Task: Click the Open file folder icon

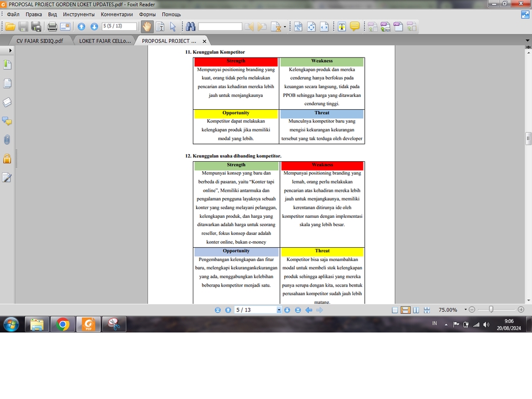Action: pos(10,27)
